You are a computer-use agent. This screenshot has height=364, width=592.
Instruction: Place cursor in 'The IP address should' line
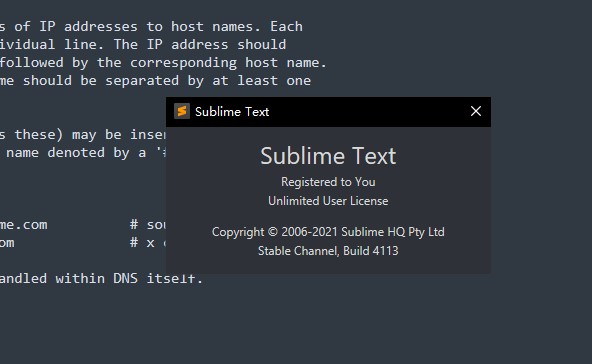[x=200, y=45]
